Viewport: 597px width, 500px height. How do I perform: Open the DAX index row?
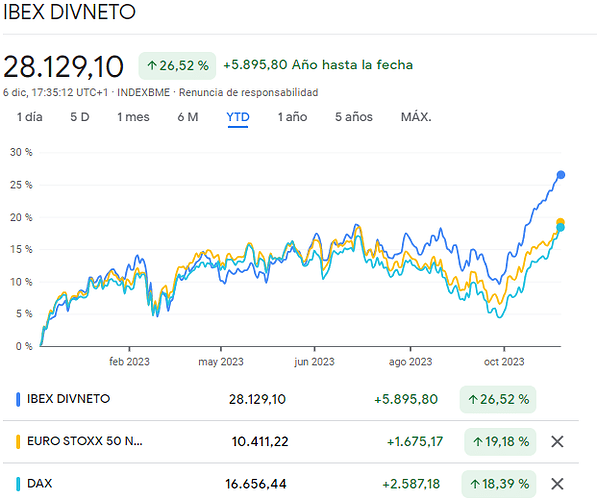291,484
